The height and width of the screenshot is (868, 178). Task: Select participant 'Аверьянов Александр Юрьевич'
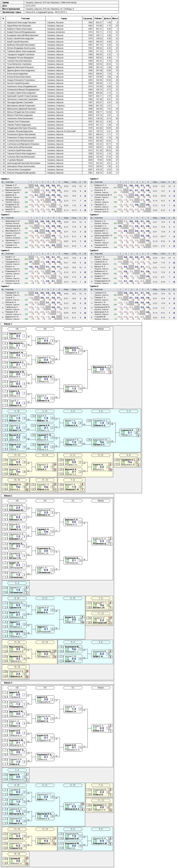[x=21, y=23]
